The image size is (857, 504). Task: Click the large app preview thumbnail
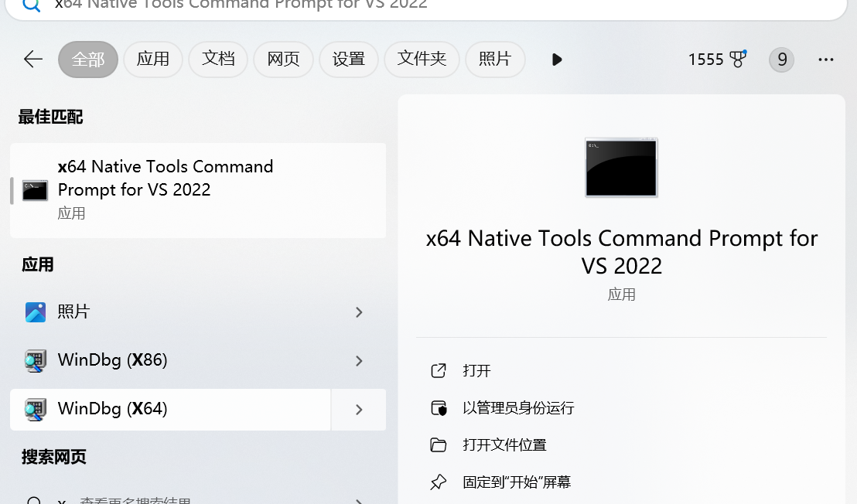pyautogui.click(x=621, y=167)
